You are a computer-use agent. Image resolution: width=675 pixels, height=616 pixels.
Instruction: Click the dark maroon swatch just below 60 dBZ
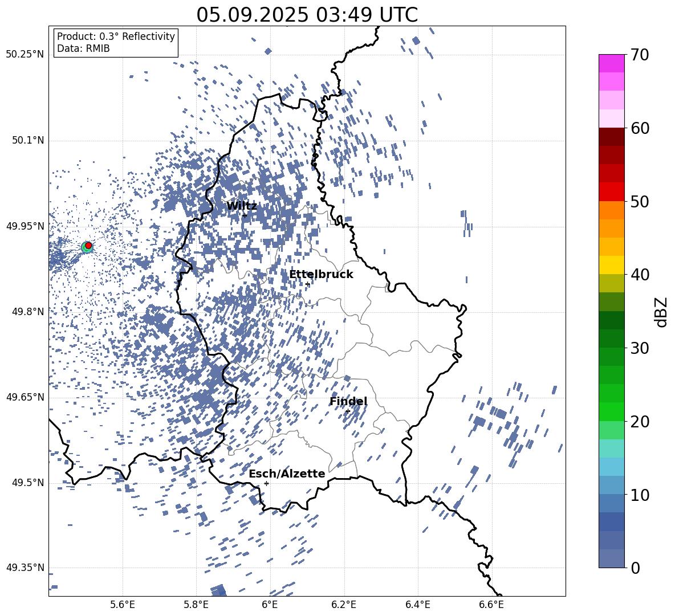(612, 137)
